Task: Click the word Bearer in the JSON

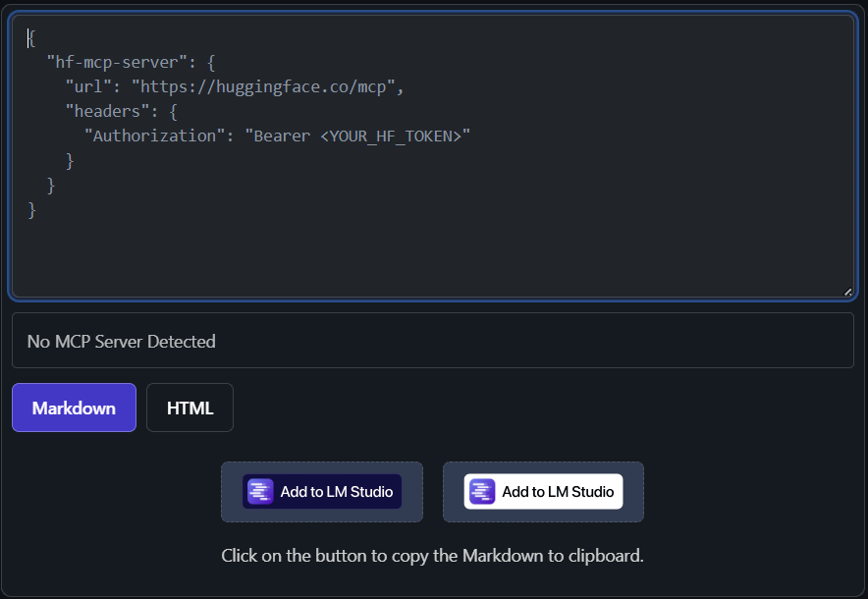Action: pos(282,136)
